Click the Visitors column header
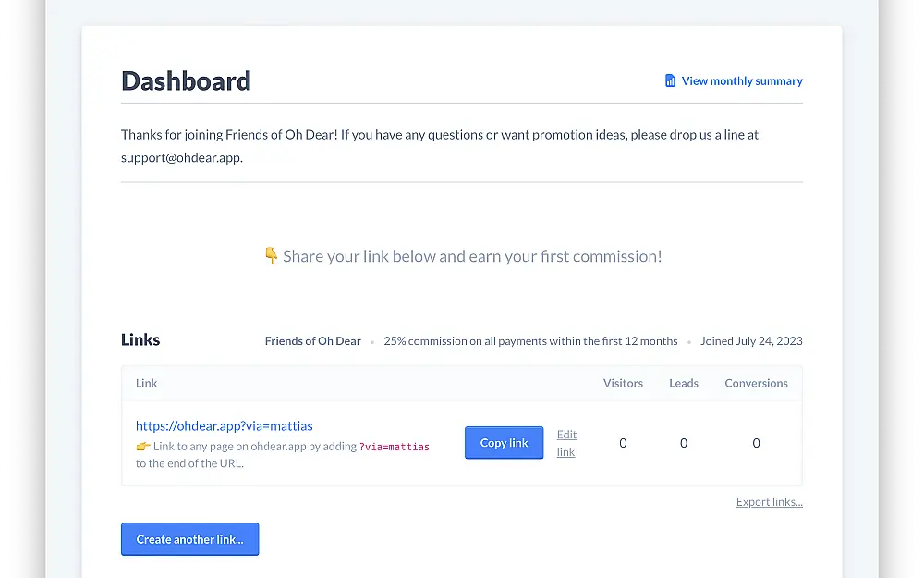 [623, 384]
